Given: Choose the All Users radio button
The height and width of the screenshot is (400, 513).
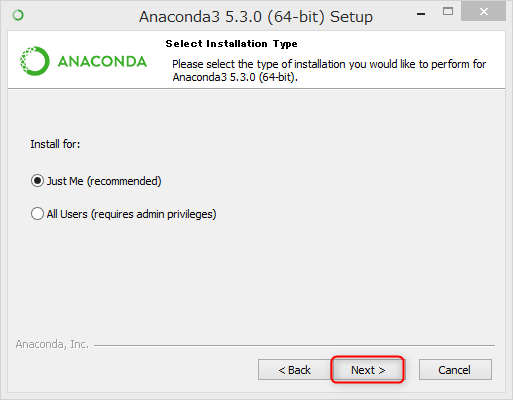Looking at the screenshot, I should point(37,214).
